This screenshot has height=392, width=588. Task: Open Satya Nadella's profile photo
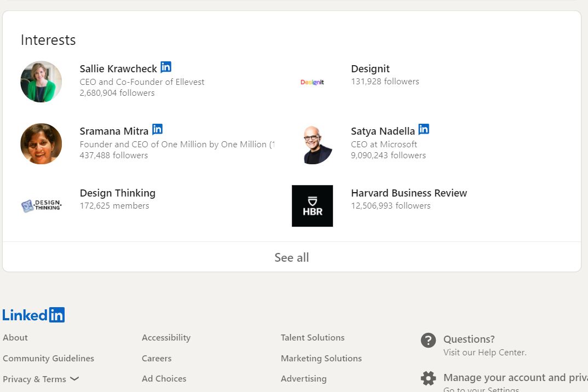click(x=313, y=144)
